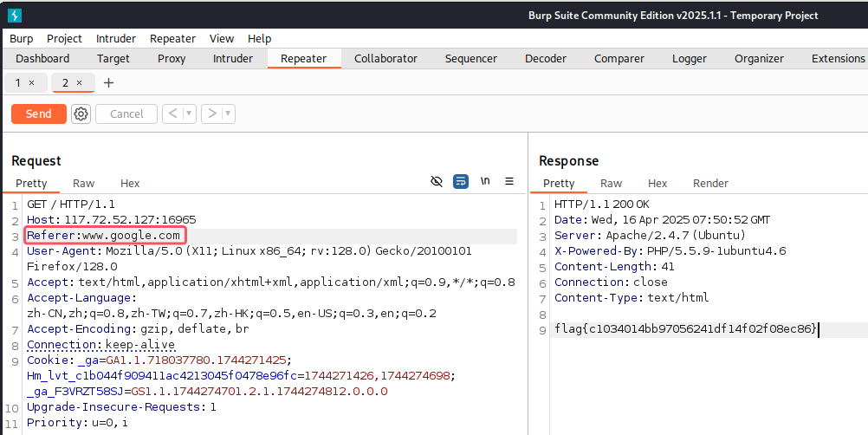Click the X-Powered-By response header

tap(670, 250)
